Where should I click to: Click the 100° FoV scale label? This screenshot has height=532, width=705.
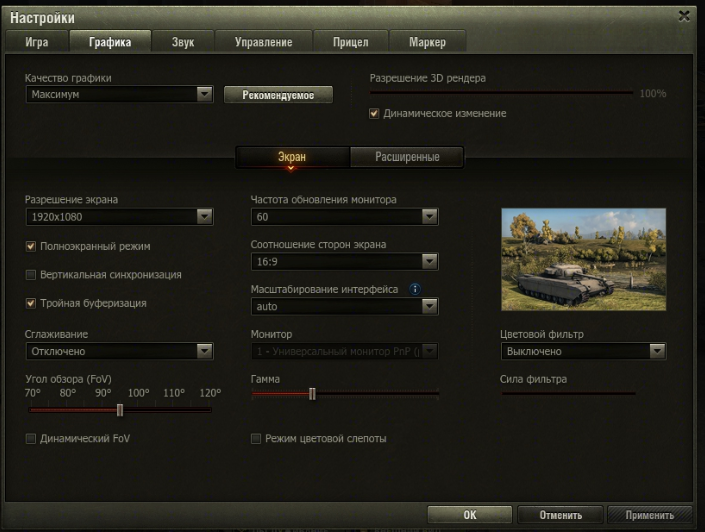pos(138,393)
